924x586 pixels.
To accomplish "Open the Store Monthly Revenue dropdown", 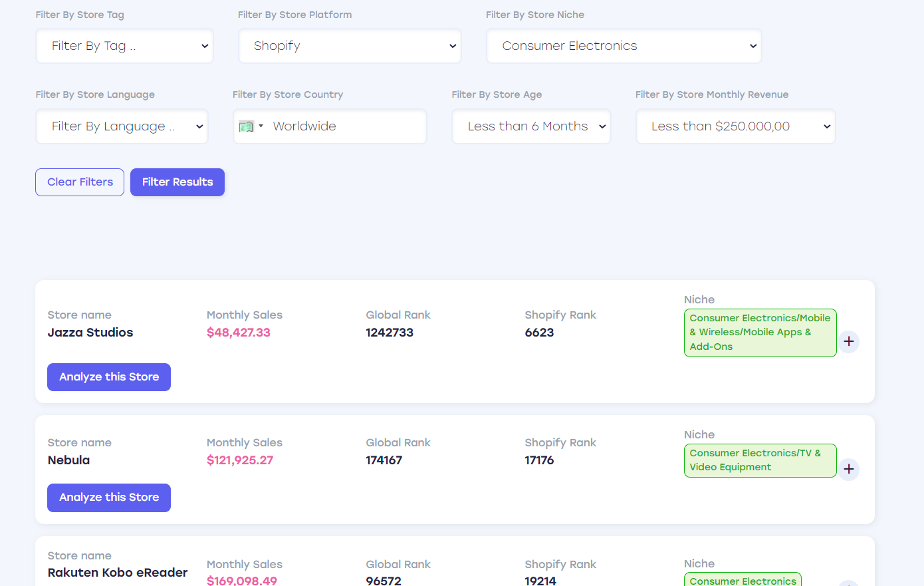I will [x=735, y=126].
